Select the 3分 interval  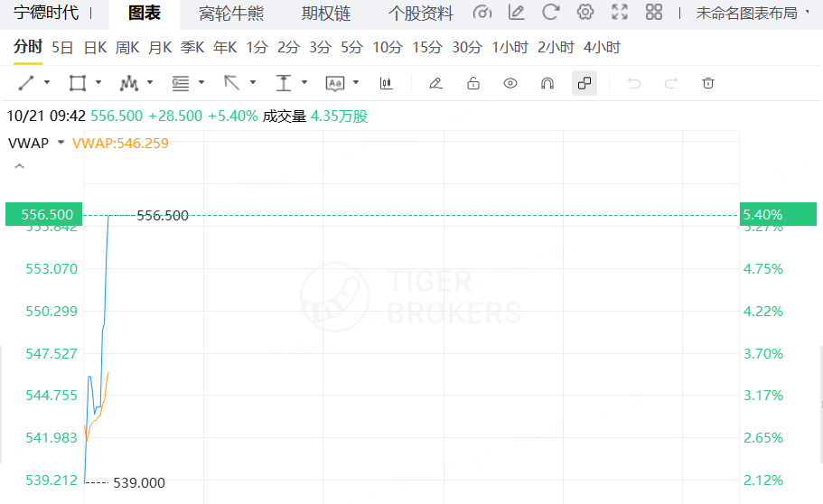tap(320, 48)
